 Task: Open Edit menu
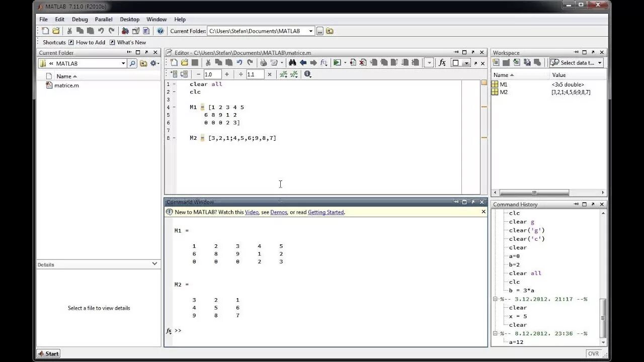[x=60, y=19]
